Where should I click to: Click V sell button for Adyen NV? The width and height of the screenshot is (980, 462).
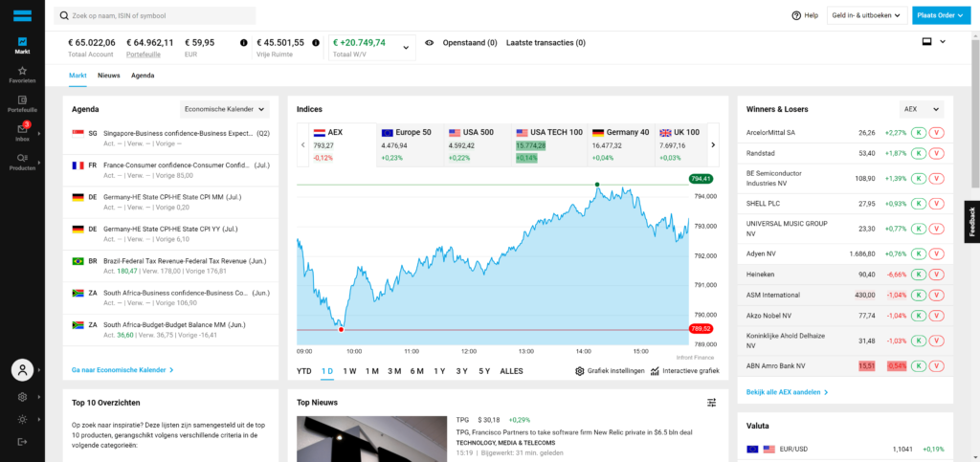coord(936,253)
